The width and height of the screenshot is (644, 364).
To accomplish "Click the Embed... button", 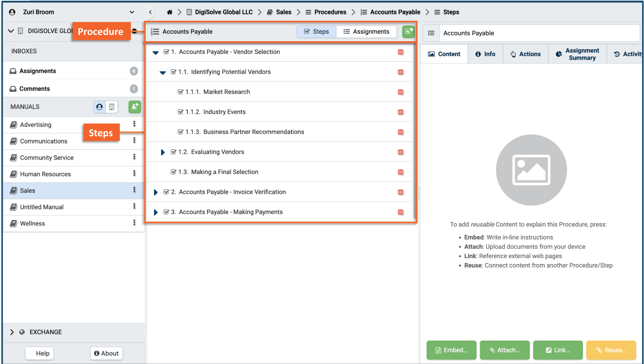I will (x=451, y=350).
